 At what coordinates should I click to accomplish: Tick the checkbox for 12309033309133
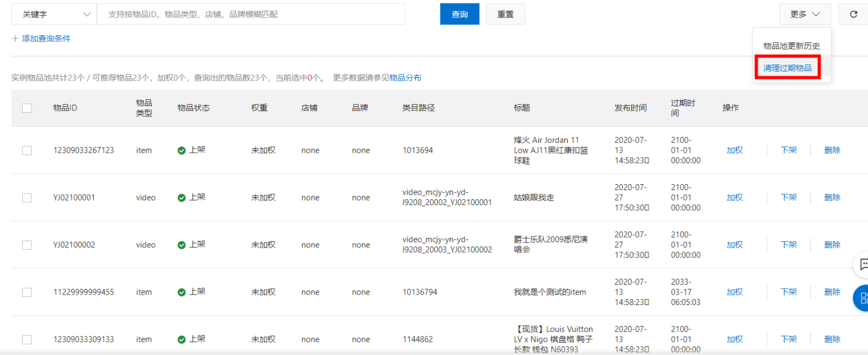[27, 339]
